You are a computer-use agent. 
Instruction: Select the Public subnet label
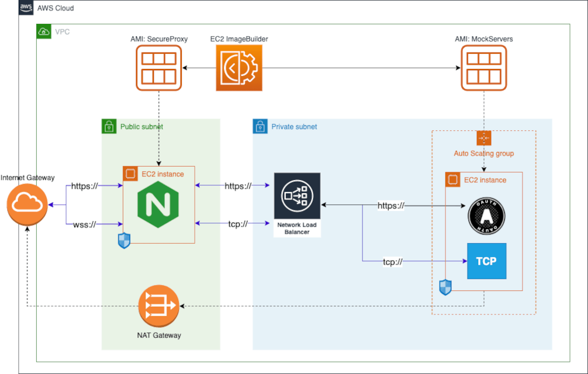[141, 127]
